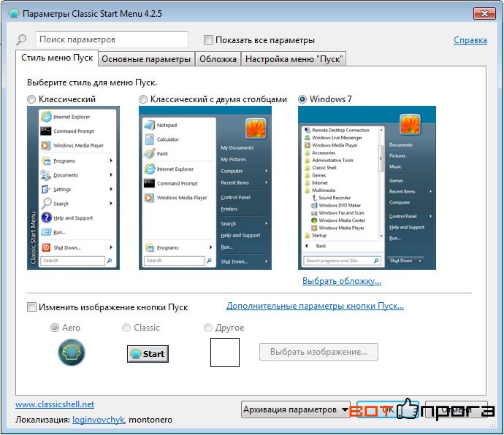Click Windows Media Player icon in two-column preview
The image size is (504, 435).
(149, 198)
